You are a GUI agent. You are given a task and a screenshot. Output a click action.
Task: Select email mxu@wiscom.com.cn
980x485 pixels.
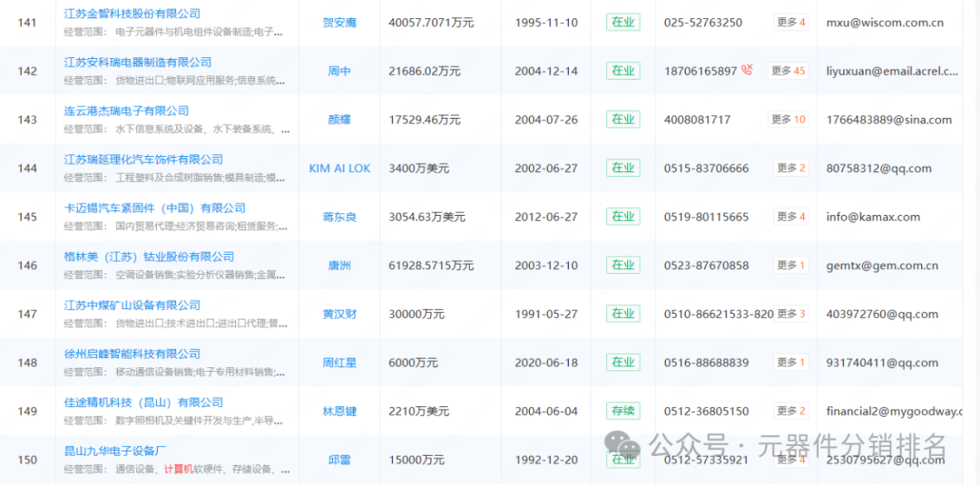(885, 23)
